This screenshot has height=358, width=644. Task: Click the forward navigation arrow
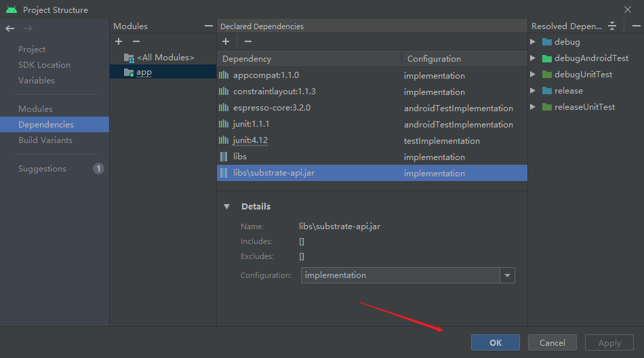point(28,28)
